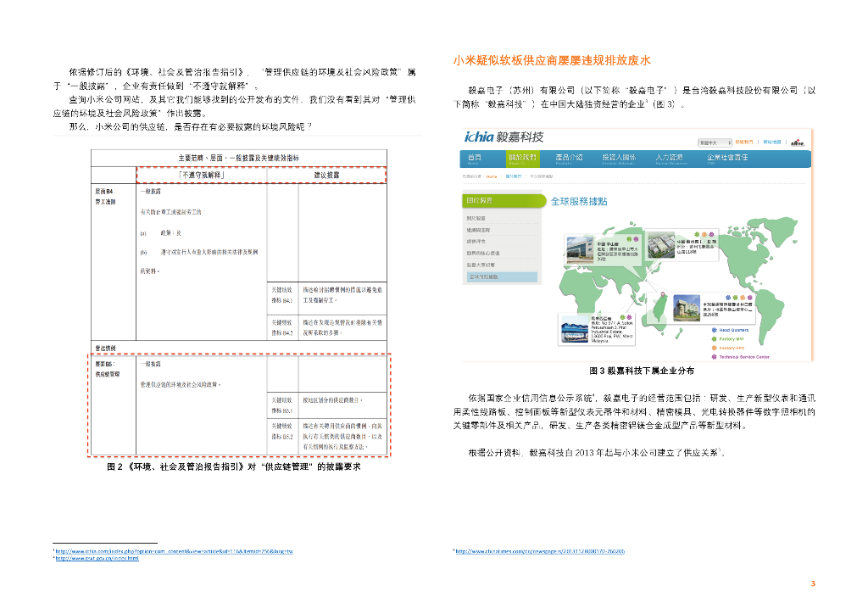
Task: Click the paragraph beginning 根据公开资料
Action: pos(596,453)
